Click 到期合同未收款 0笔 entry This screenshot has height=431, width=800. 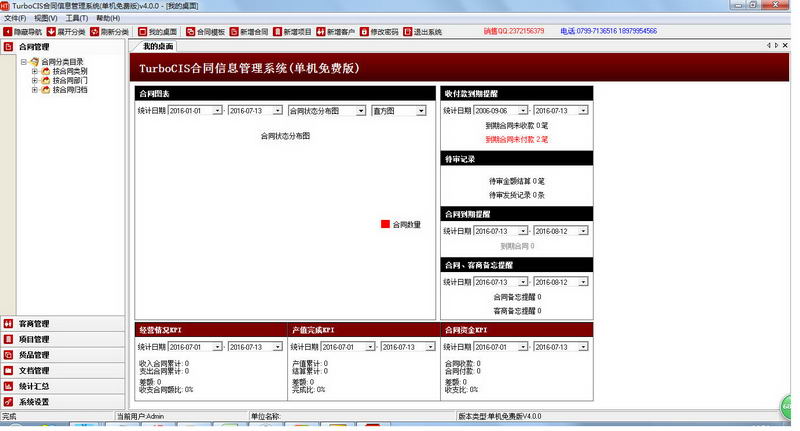click(516, 125)
